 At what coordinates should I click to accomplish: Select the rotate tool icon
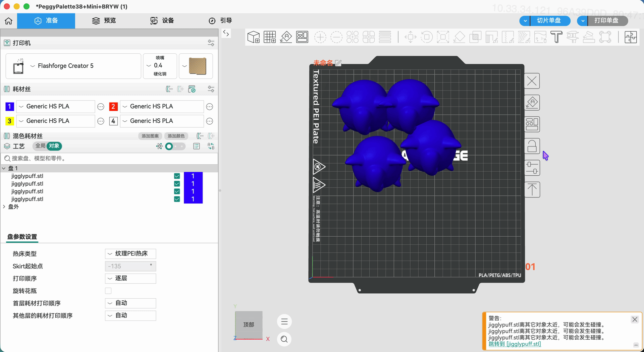point(427,37)
